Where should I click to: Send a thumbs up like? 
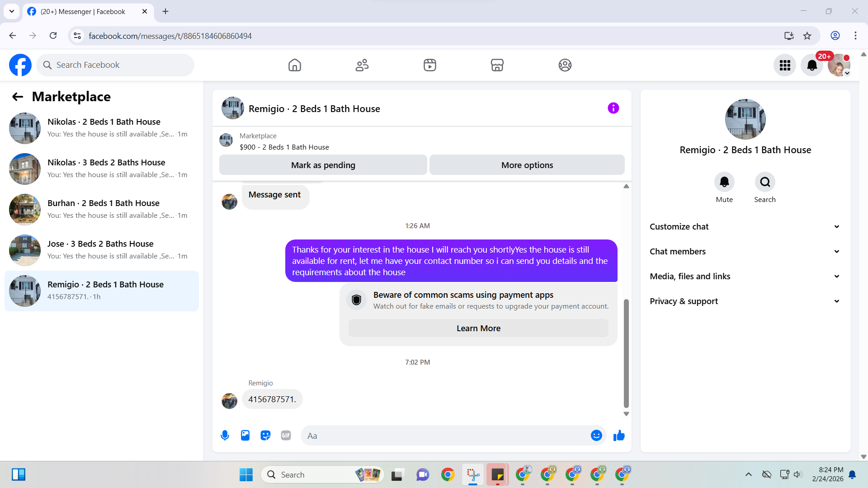click(619, 436)
